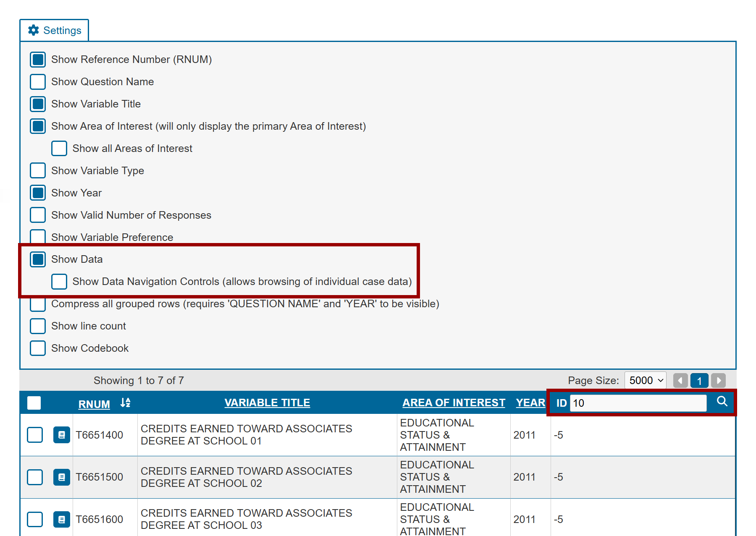Click title ending AT SCHOOL 02
Image resolution: width=756 pixels, height=536 pixels.
(x=247, y=477)
